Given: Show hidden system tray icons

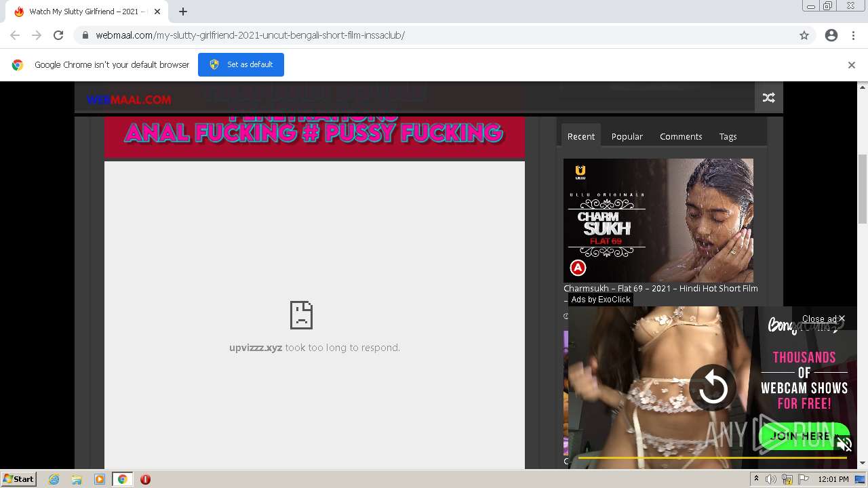Looking at the screenshot, I should [756, 479].
